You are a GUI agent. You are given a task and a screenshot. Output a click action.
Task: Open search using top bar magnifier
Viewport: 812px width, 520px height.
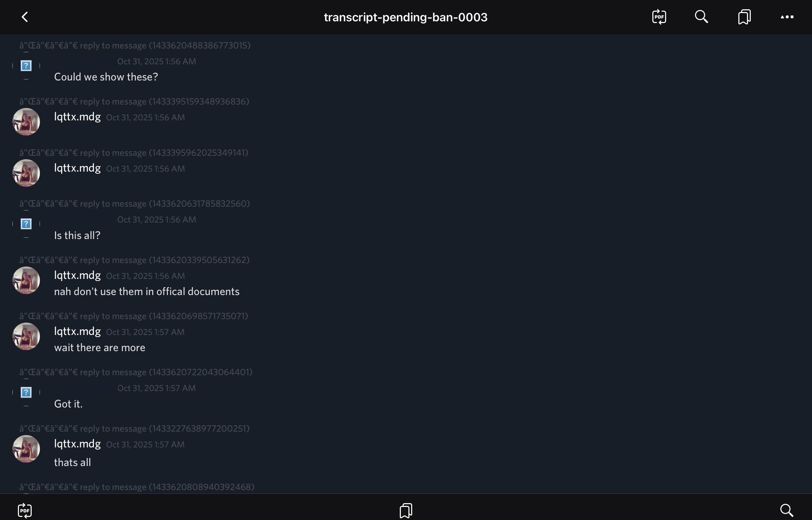click(701, 17)
